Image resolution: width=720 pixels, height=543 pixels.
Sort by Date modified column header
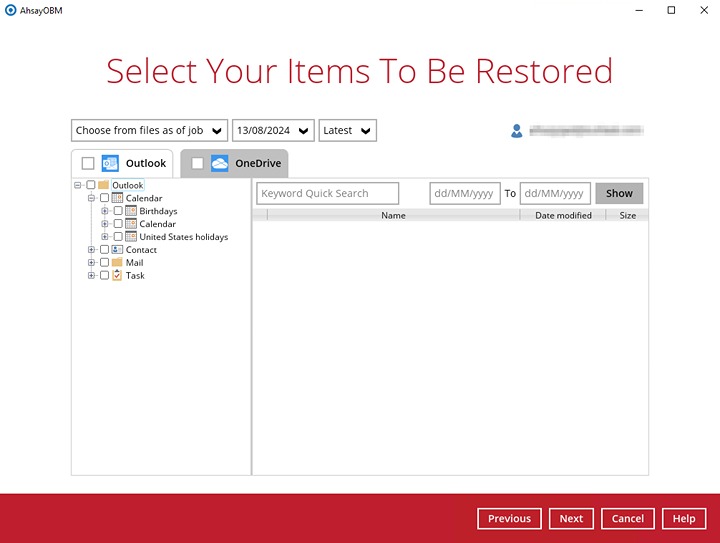pyautogui.click(x=563, y=215)
